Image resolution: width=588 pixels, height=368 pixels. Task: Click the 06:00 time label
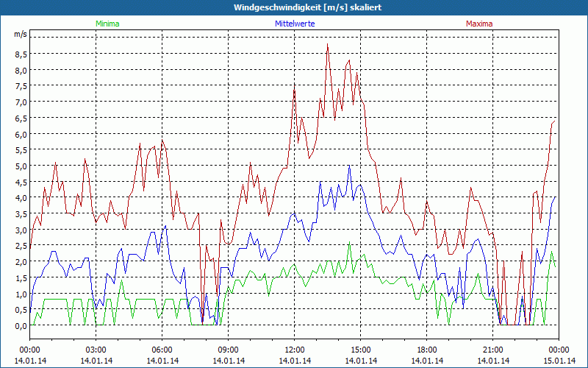point(162,350)
